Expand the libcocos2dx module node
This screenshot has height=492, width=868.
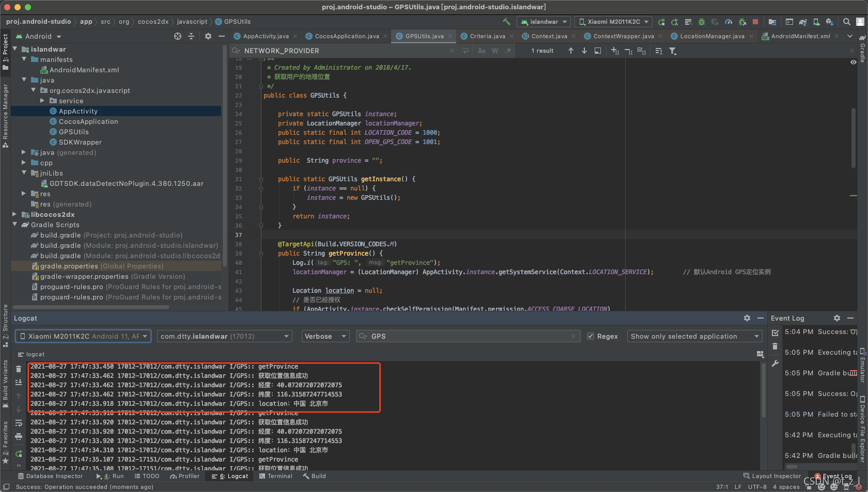(14, 214)
